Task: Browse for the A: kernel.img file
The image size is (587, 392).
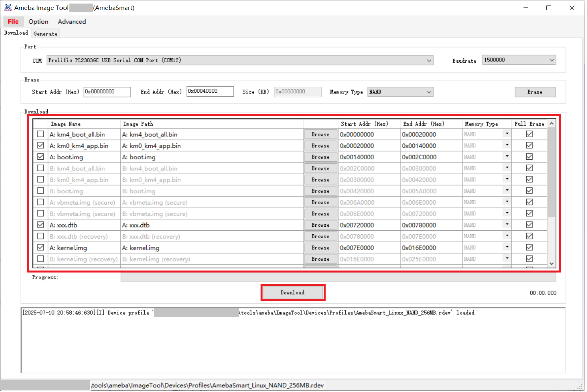Action: click(321, 248)
